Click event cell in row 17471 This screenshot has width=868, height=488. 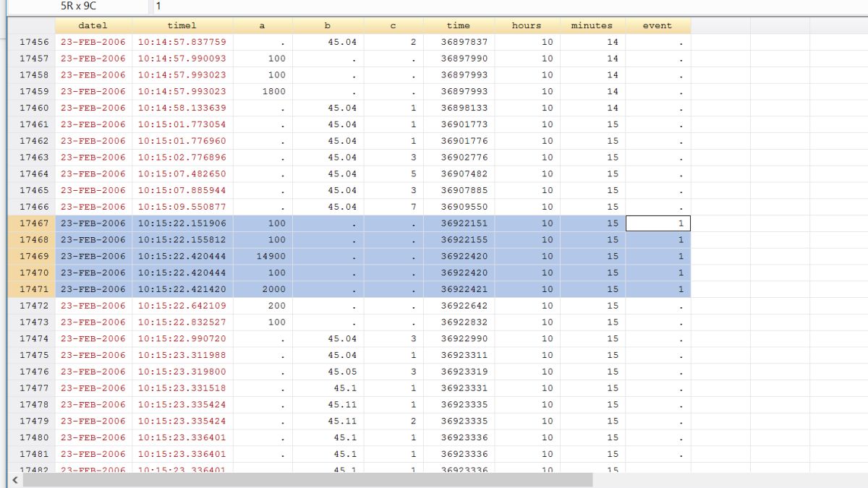pyautogui.click(x=658, y=289)
